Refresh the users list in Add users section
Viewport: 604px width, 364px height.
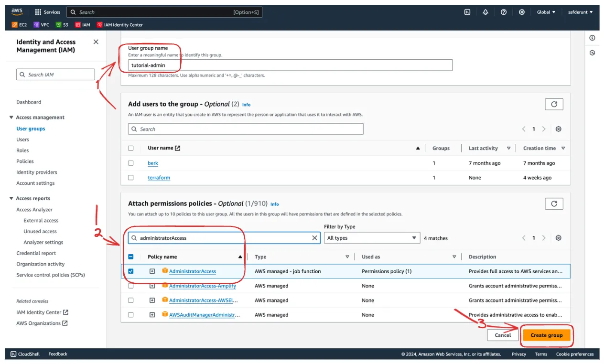coord(554,104)
